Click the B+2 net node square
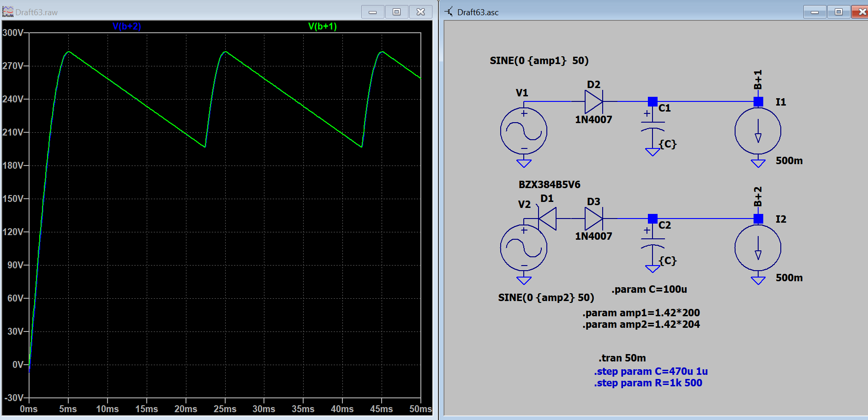 [758, 219]
